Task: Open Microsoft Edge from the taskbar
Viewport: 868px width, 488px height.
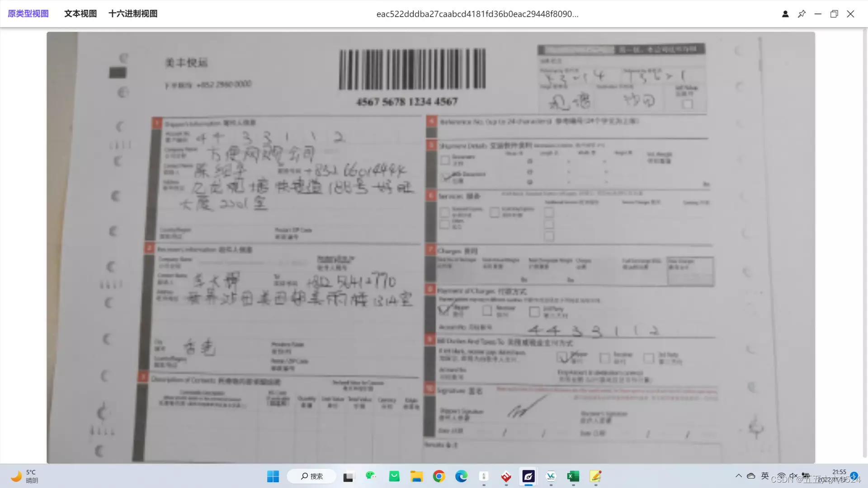Action: 461,476
